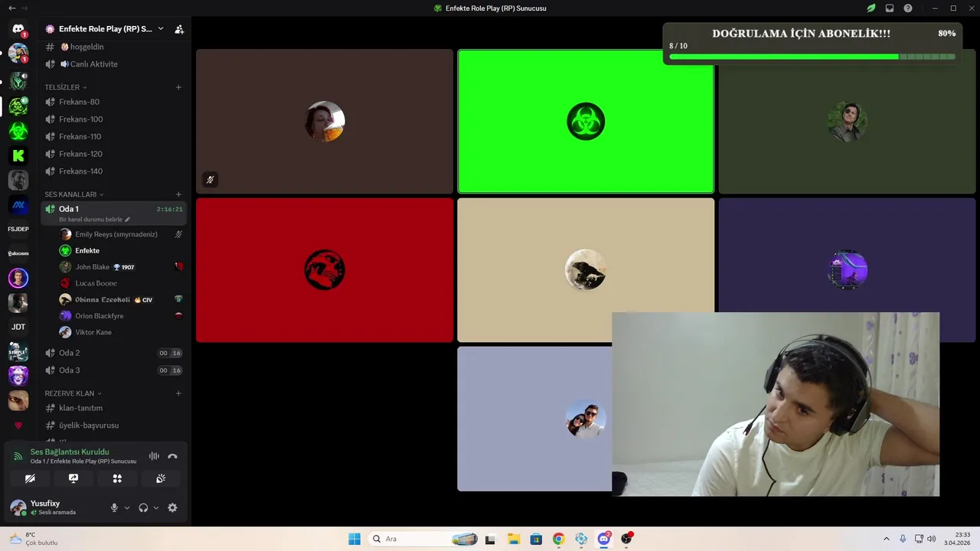Image resolution: width=980 pixels, height=551 pixels.
Task: Join Frekans-110 voice channel
Action: [113, 136]
